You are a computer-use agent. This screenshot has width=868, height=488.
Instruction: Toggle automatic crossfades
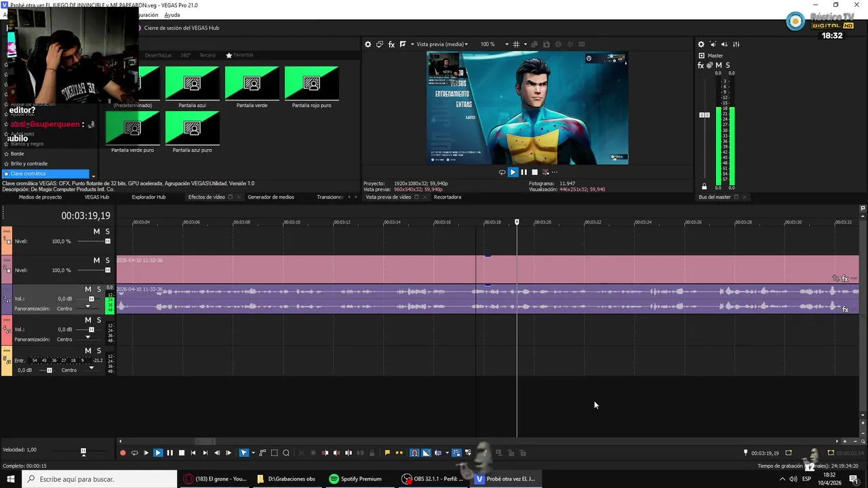click(426, 453)
